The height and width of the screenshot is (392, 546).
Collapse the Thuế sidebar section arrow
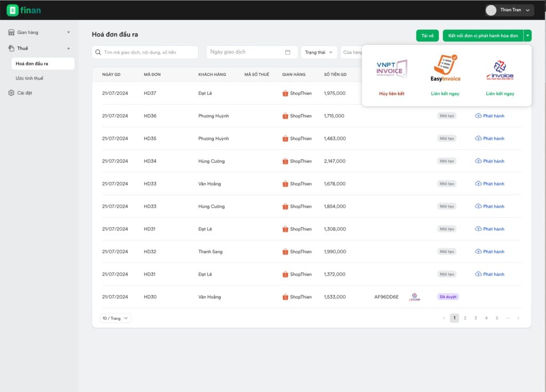pyautogui.click(x=69, y=49)
